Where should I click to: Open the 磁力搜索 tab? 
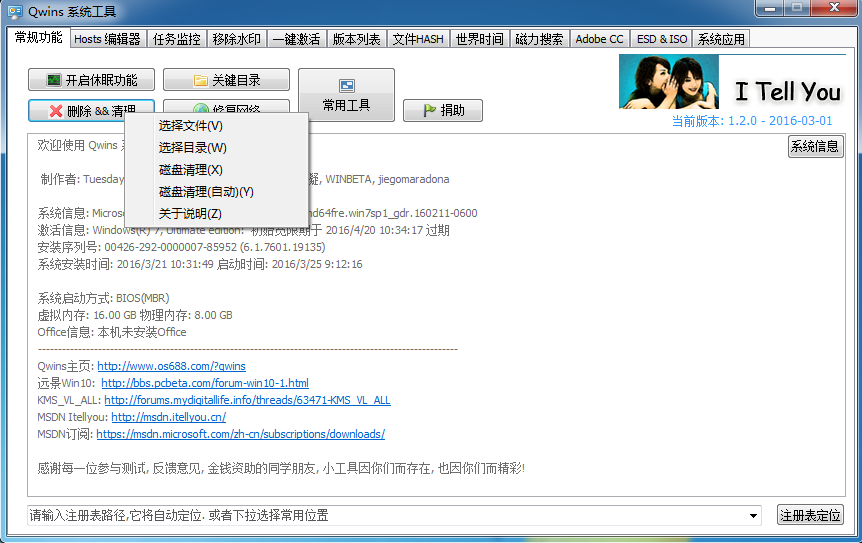[539, 40]
